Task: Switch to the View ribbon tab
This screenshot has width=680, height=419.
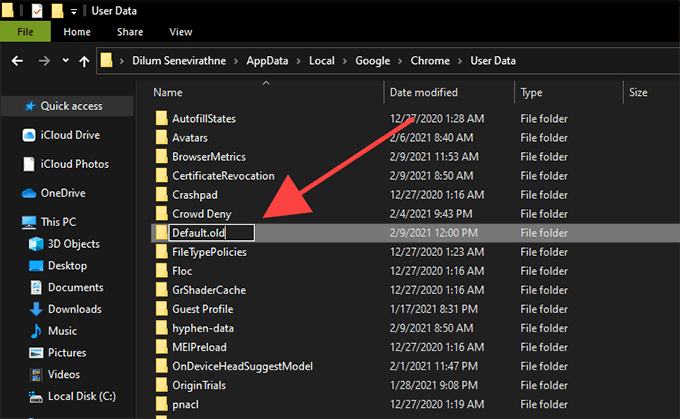Action: [181, 32]
